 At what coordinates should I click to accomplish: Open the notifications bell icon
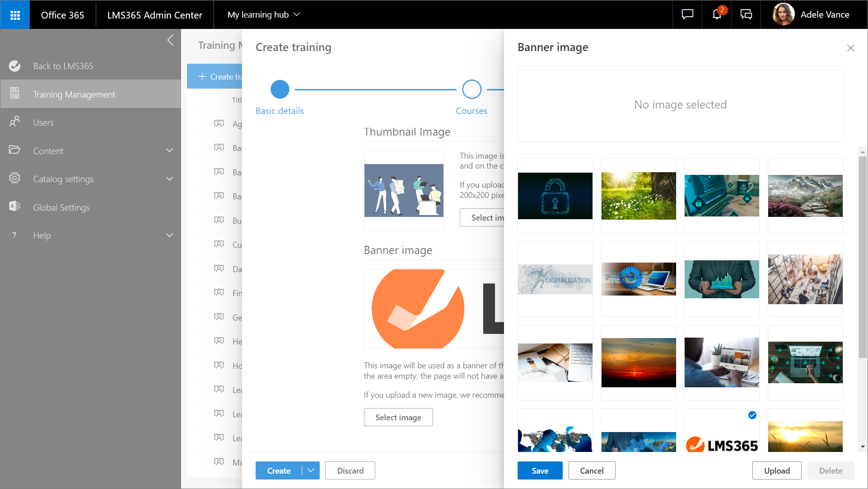717,14
